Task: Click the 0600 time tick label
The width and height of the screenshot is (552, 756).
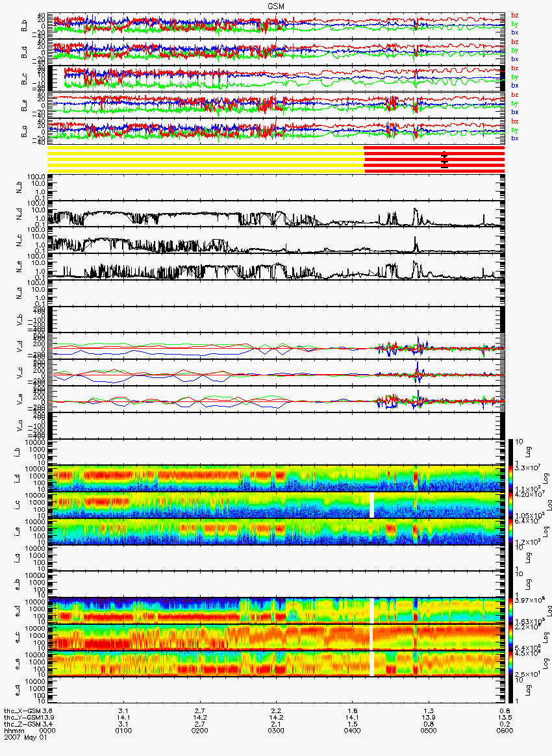Action: point(505,731)
